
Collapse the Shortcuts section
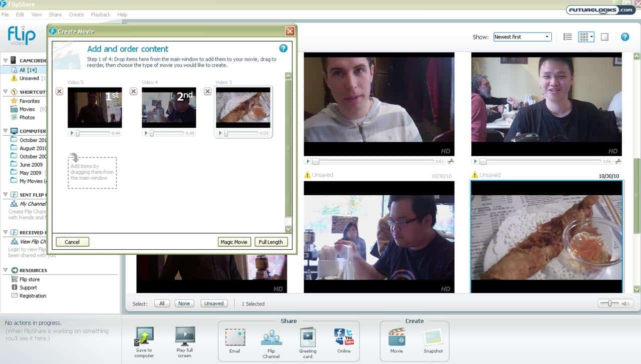[x=6, y=92]
